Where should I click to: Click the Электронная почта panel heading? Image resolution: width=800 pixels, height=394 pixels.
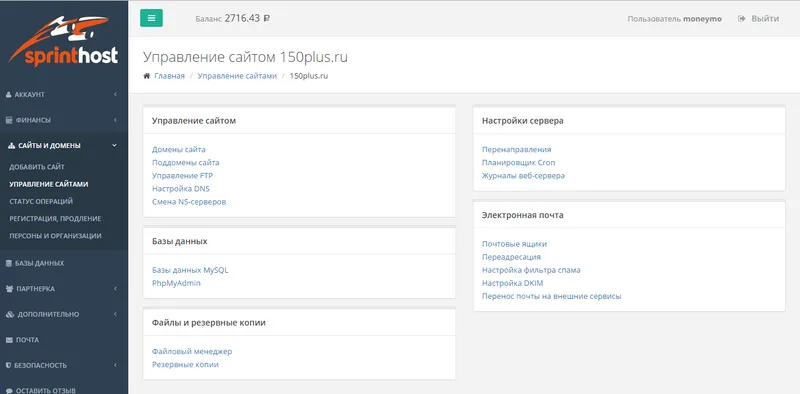522,215
